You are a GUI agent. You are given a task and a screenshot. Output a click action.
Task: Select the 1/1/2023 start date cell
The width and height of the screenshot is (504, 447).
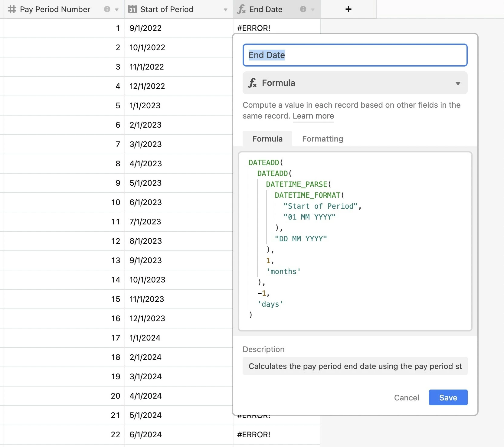[x=179, y=106]
